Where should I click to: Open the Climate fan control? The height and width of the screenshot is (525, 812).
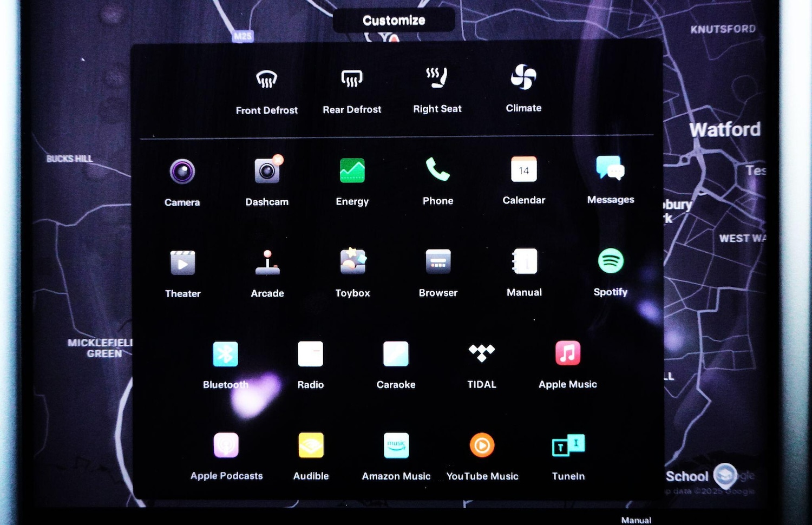pos(523,77)
